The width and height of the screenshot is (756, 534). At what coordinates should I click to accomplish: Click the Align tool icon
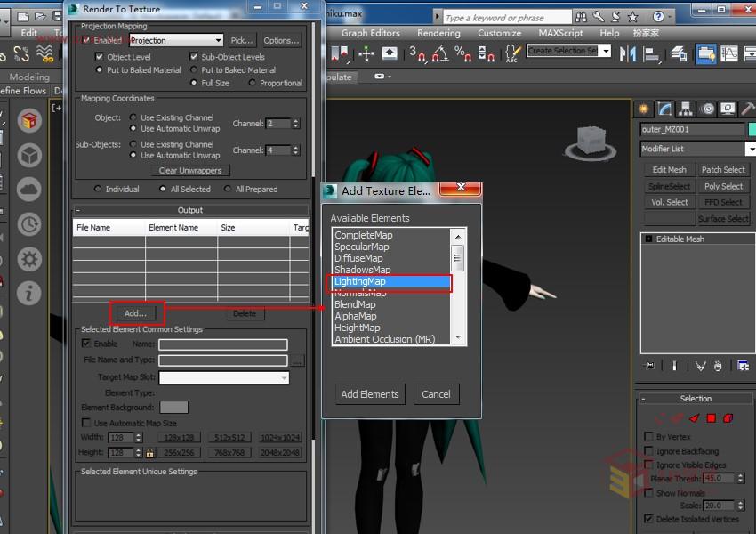click(651, 53)
